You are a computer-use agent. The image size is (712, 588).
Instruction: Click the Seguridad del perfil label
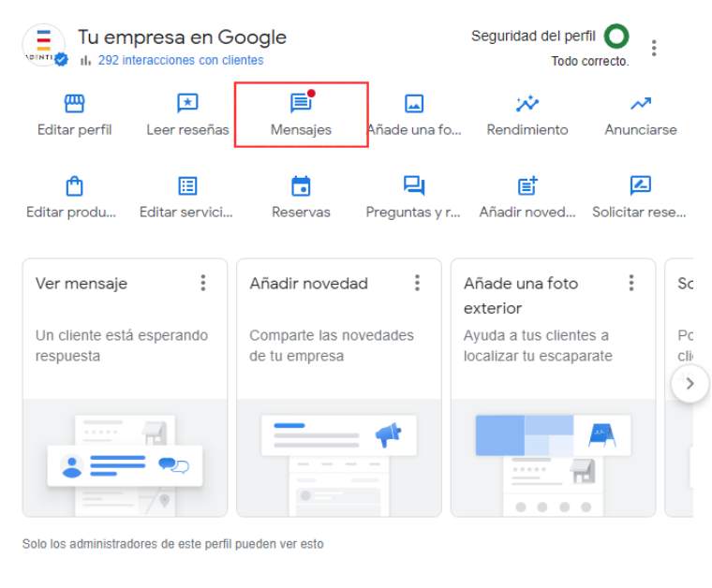533,36
